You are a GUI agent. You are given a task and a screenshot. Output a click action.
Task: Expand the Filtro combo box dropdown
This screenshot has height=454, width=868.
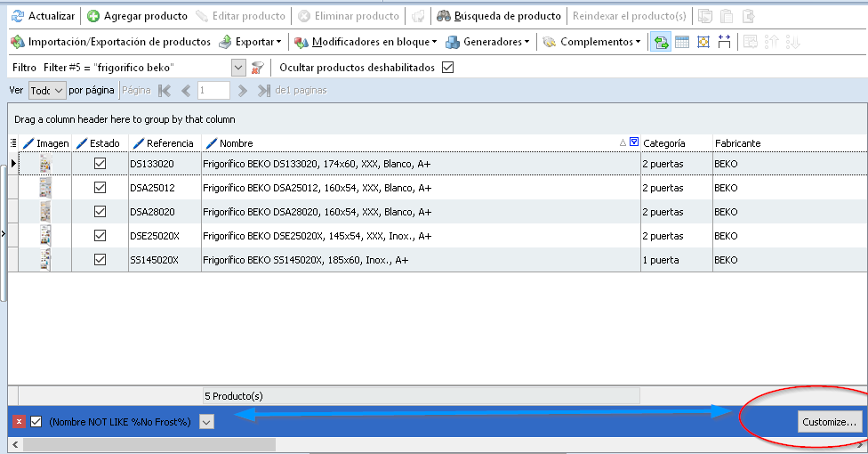coord(237,68)
